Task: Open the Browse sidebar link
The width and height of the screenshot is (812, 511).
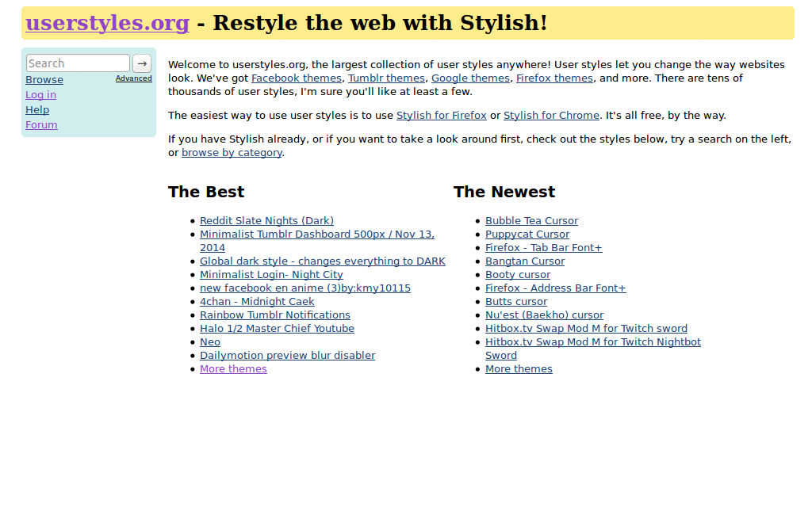Action: [x=44, y=80]
